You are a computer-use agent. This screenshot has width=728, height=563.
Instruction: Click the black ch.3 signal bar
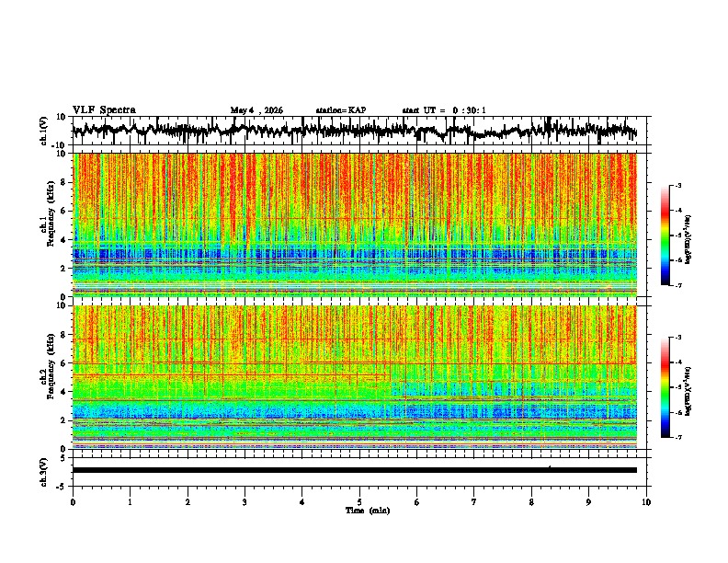point(355,470)
